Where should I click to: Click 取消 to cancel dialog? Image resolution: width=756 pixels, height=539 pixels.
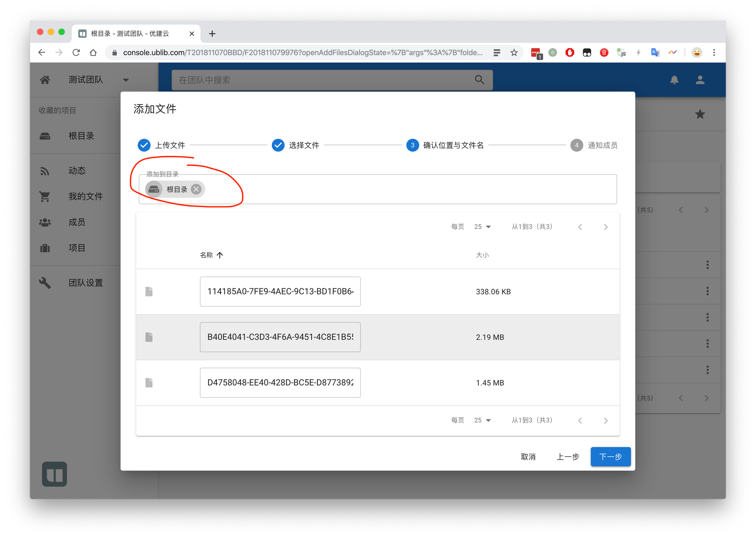(528, 457)
